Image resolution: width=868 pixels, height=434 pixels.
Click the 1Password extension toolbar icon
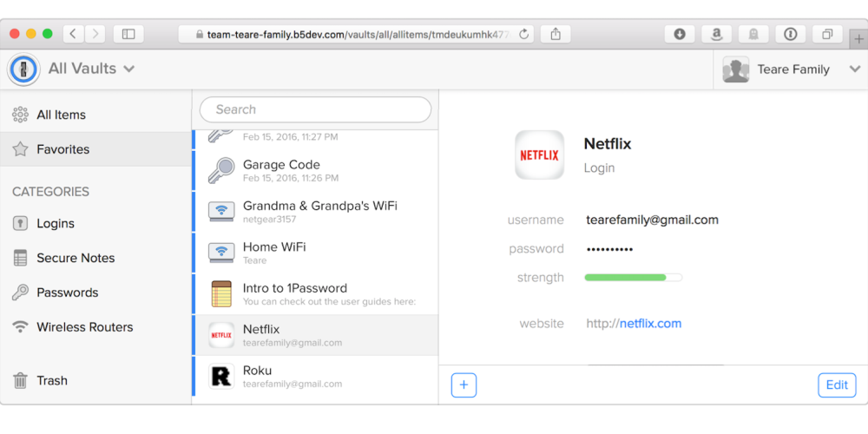coord(790,34)
